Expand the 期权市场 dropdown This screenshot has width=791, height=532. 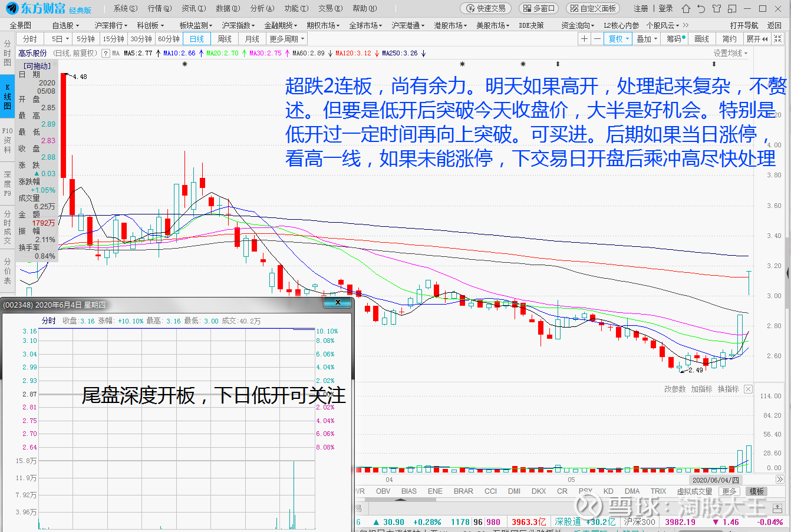click(x=323, y=25)
